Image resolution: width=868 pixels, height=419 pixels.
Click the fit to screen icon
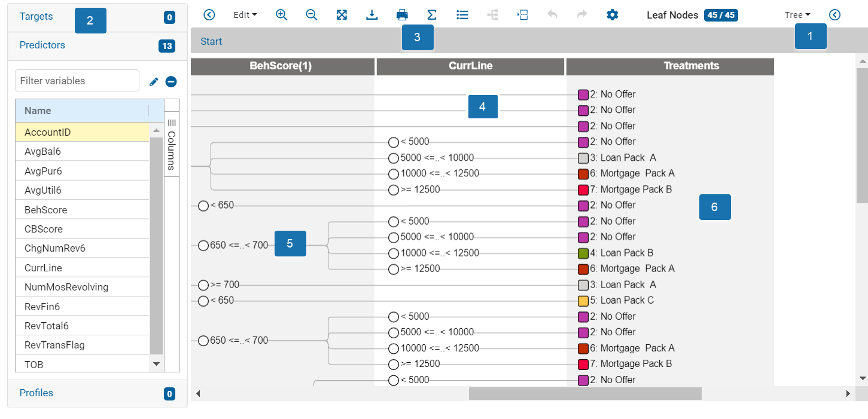(342, 15)
